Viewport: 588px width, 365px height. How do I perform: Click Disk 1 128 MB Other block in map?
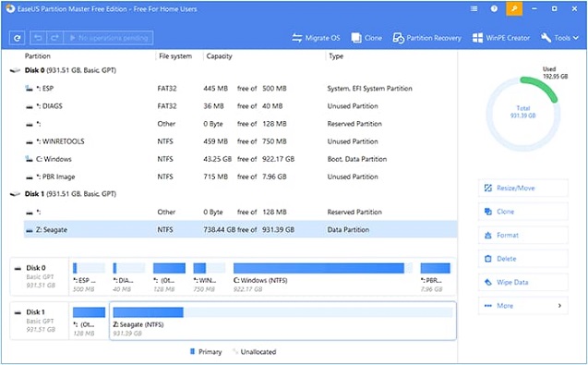tap(89, 321)
